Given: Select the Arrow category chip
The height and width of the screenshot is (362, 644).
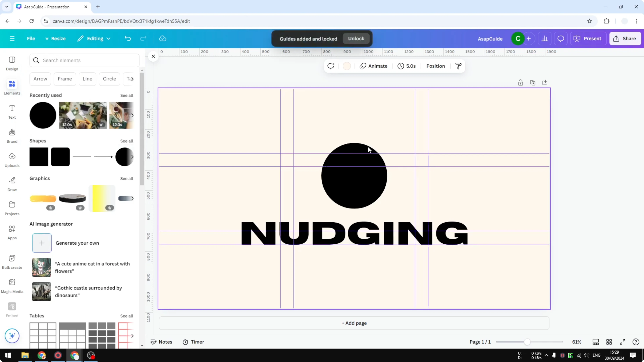Looking at the screenshot, I should coord(40,79).
